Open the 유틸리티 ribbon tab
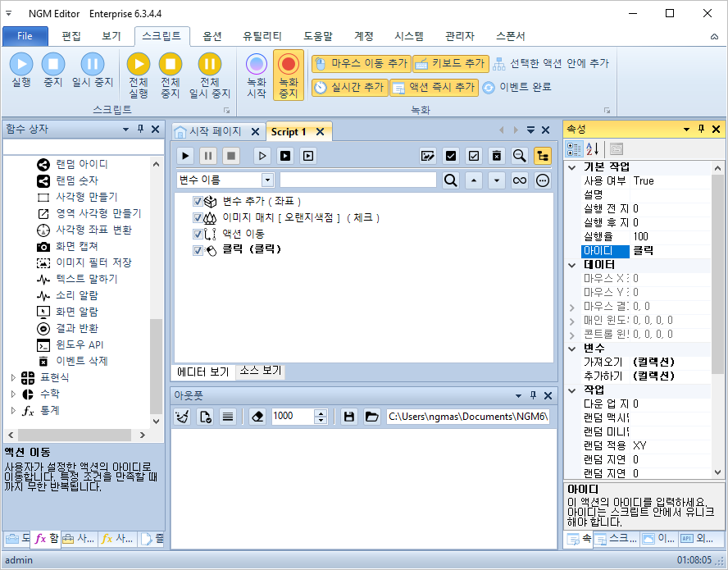The image size is (728, 570). tap(262, 36)
